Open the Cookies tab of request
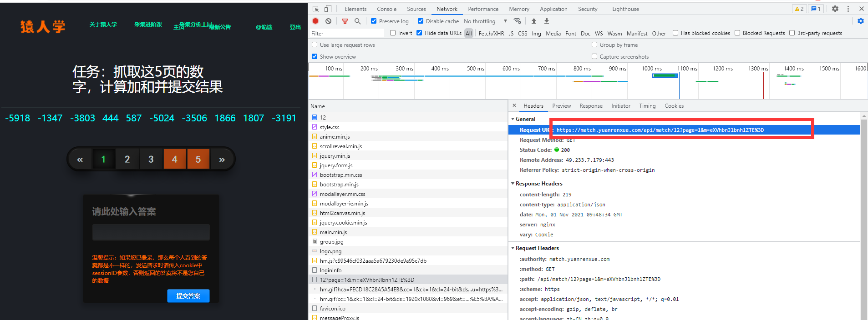Viewport: 868px width, 320px height. click(x=674, y=106)
